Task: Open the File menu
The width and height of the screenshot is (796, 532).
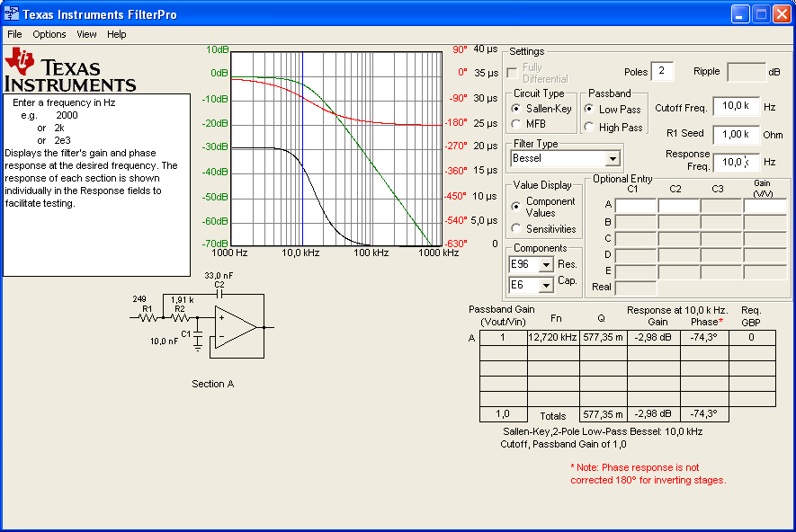Action: coord(14,34)
